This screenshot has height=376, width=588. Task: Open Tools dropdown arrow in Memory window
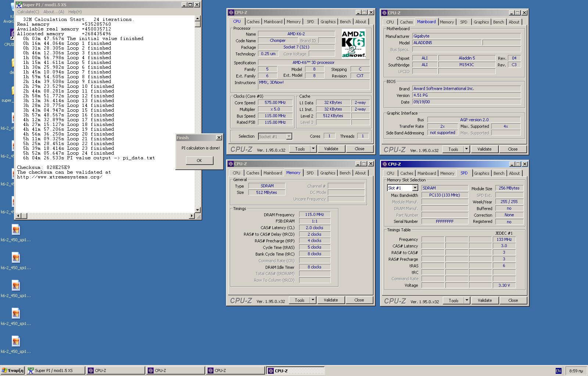click(313, 300)
